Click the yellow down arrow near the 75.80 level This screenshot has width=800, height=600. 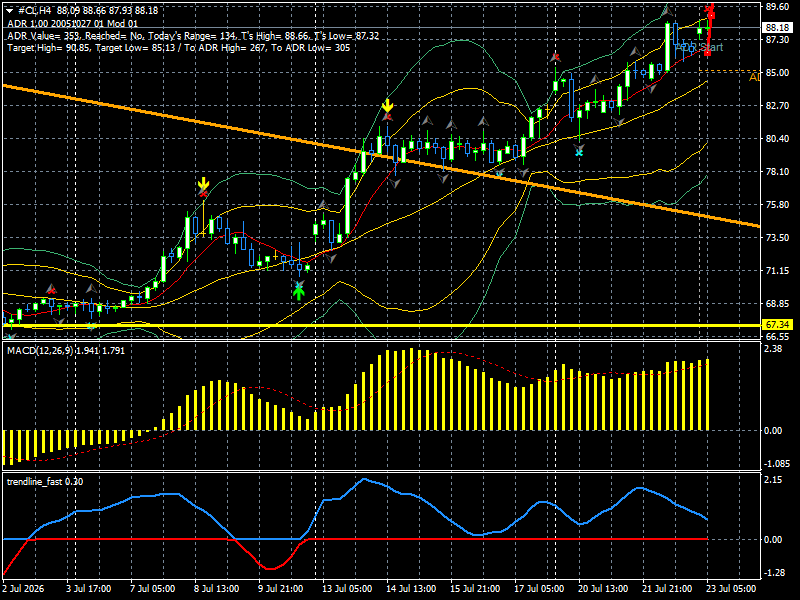(204, 184)
